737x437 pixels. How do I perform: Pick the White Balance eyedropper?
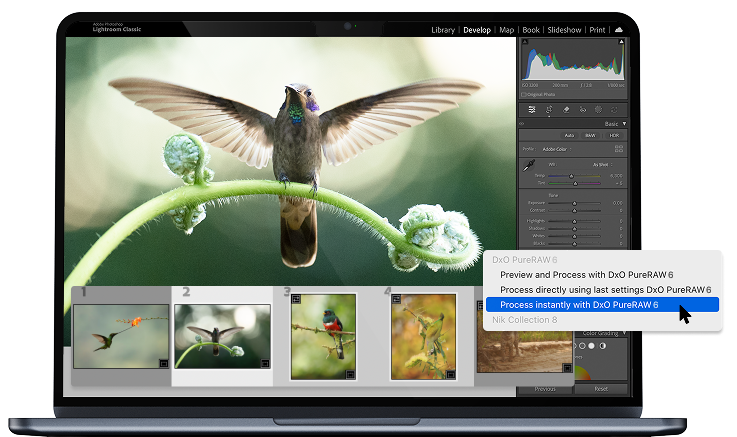click(528, 165)
